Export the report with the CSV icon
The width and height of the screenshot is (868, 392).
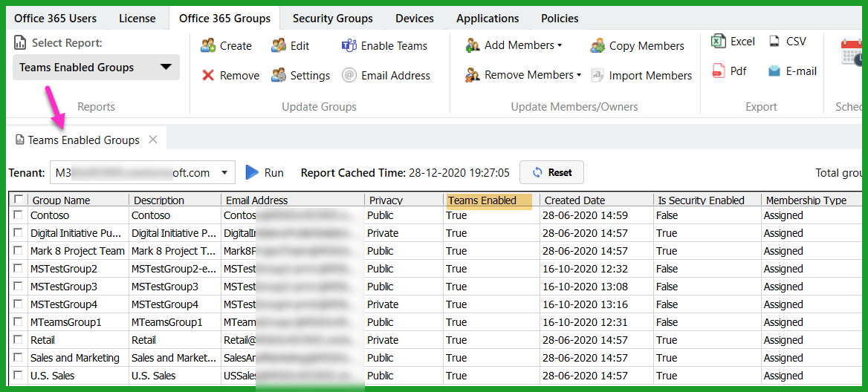click(x=774, y=42)
